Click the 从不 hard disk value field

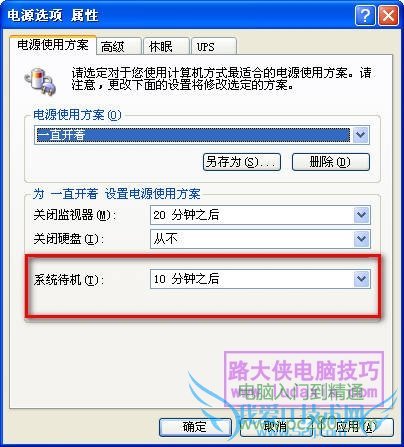tap(252, 239)
